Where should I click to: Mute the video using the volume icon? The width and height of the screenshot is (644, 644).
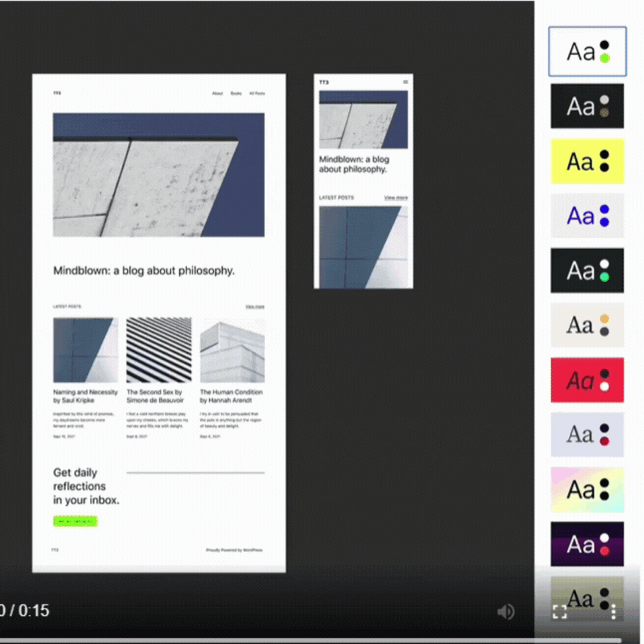point(506,611)
